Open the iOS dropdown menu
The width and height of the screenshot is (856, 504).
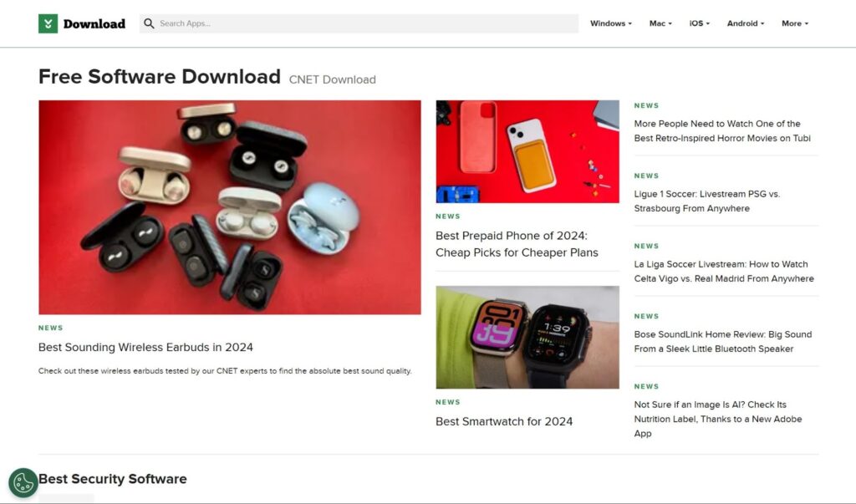[700, 23]
